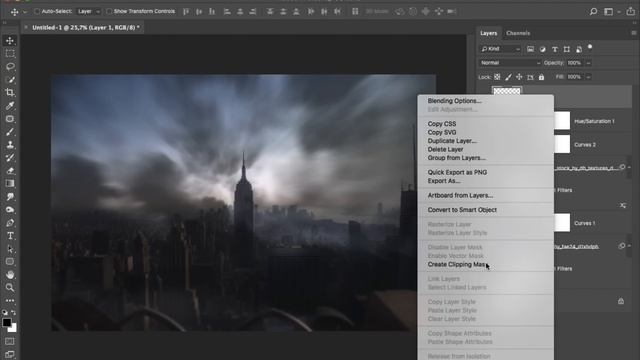640x360 pixels.
Task: Select the Crop tool
Action: [x=10, y=93]
